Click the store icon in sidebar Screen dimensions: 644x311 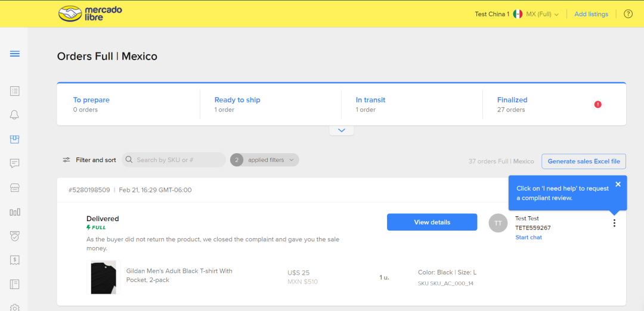(x=15, y=188)
